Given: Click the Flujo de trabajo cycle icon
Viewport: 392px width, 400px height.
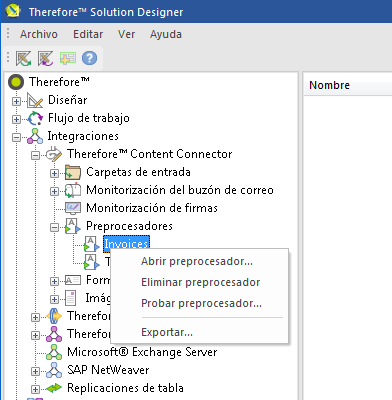Looking at the screenshot, I should [35, 118].
